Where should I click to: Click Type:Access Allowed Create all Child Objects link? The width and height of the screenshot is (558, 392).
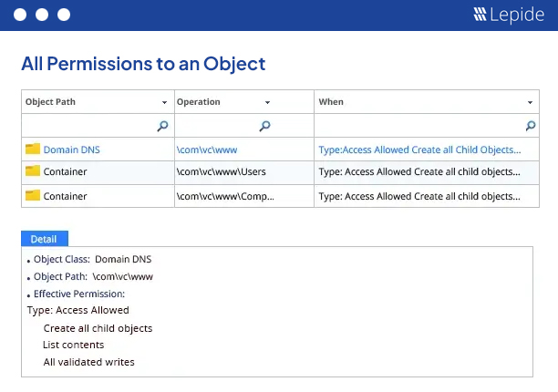coord(419,150)
